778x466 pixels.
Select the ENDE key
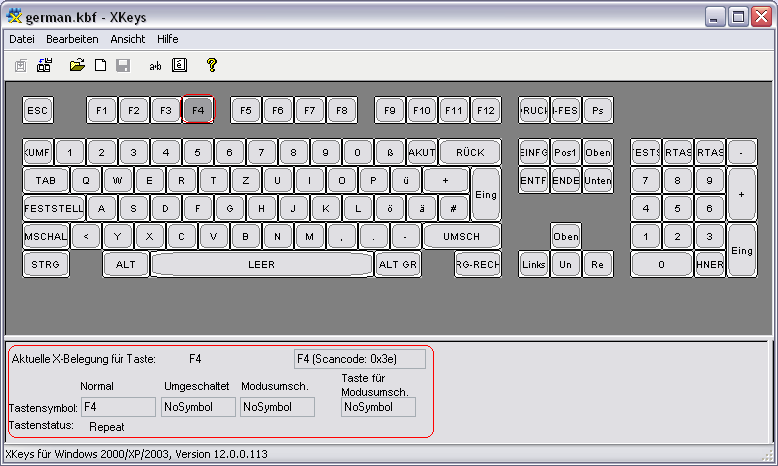pos(566,181)
